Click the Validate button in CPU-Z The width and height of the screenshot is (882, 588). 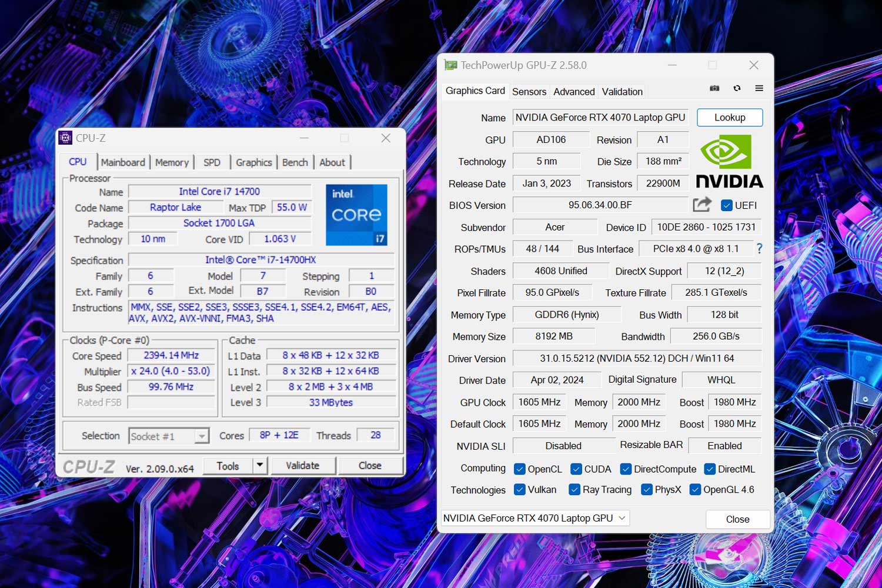coord(302,466)
